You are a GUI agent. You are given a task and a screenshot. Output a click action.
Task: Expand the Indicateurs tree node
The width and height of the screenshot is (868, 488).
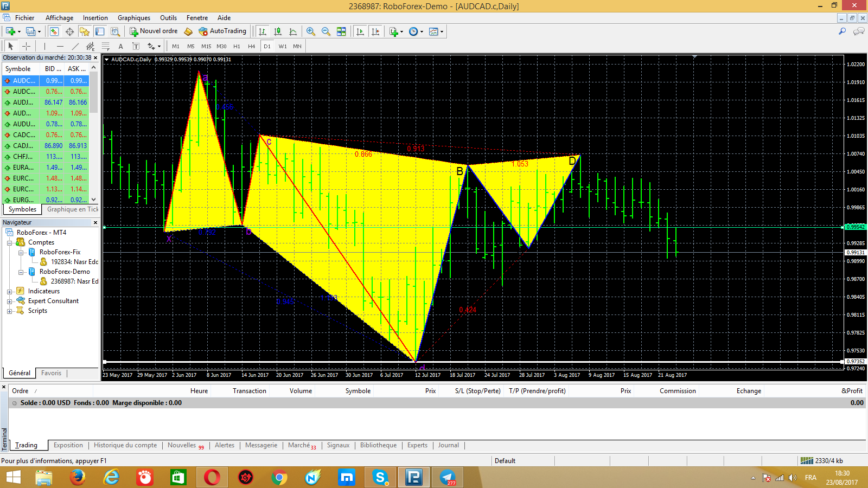9,292
